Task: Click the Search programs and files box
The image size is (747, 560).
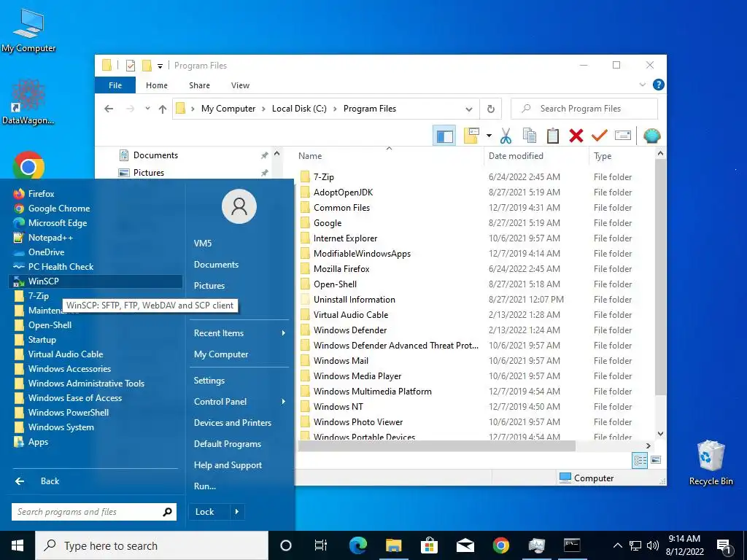Action: coord(94,512)
